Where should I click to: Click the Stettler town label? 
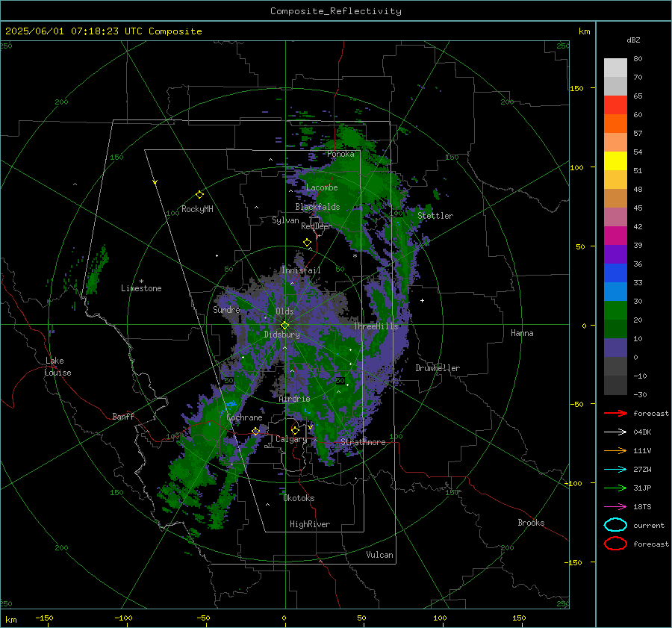(x=435, y=216)
